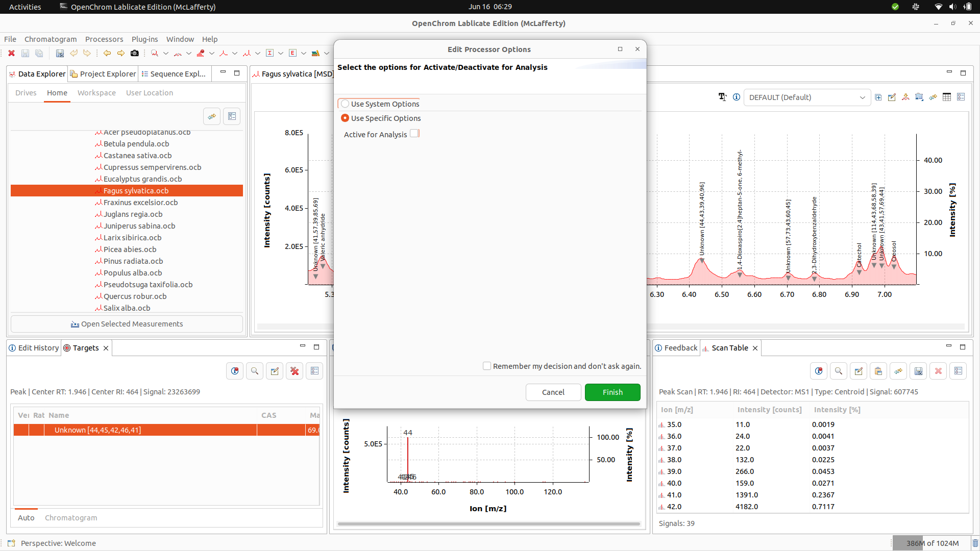The height and width of the screenshot is (551, 980).
Task: Open the Plug-ins menu
Action: [x=144, y=39]
